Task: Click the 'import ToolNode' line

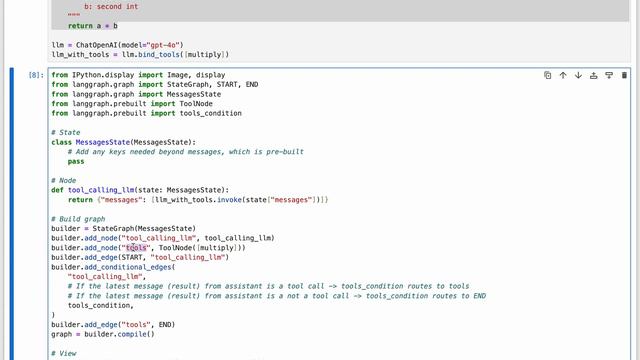Action: tap(132, 104)
